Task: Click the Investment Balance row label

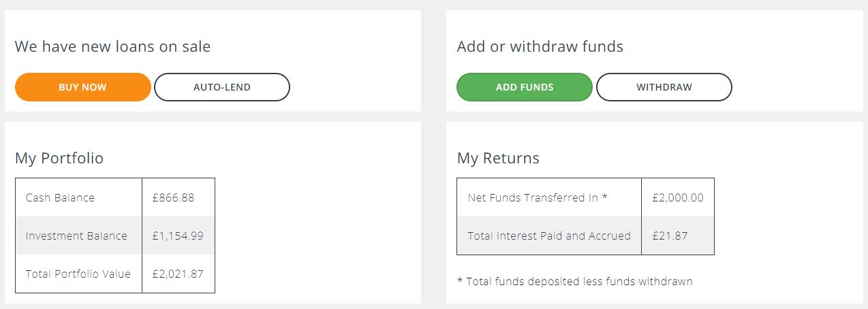Action: (x=76, y=236)
